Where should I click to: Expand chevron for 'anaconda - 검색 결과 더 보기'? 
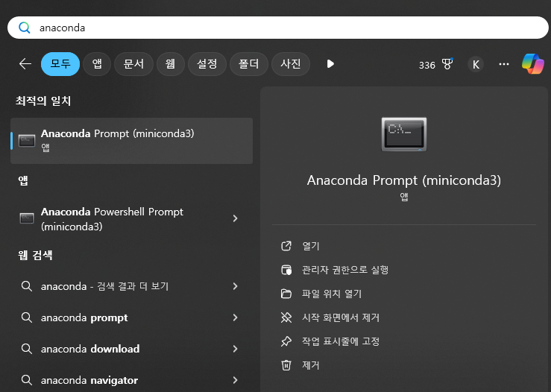[235, 286]
